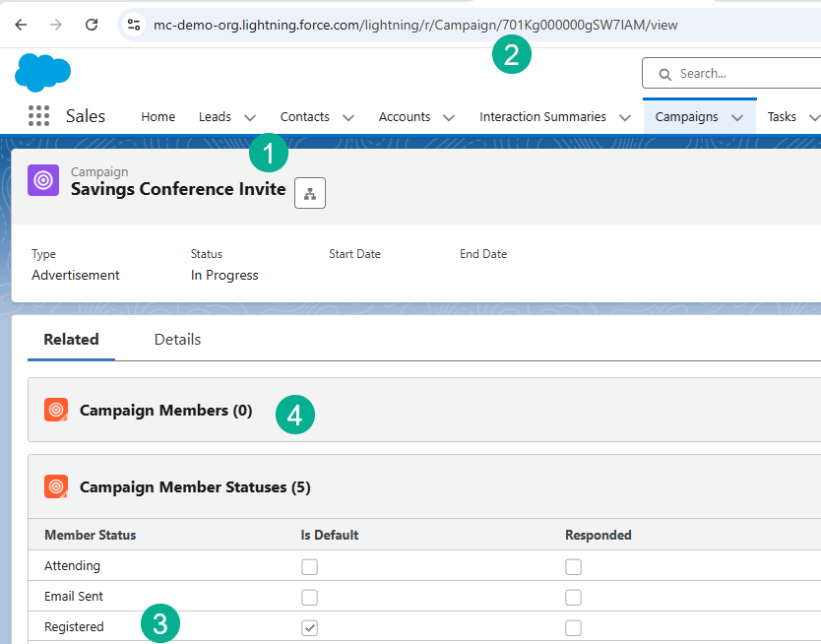
Task: Click the site info icon in address bar
Action: pyautogui.click(x=135, y=25)
